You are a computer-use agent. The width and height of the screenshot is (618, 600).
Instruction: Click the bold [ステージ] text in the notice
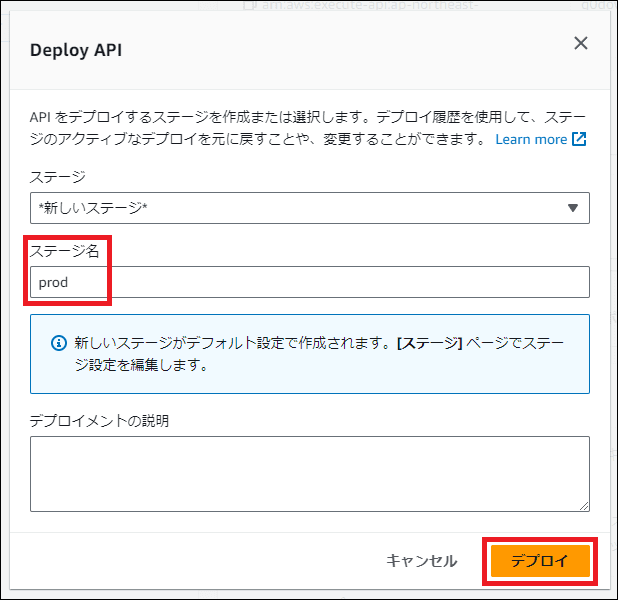tap(429, 343)
